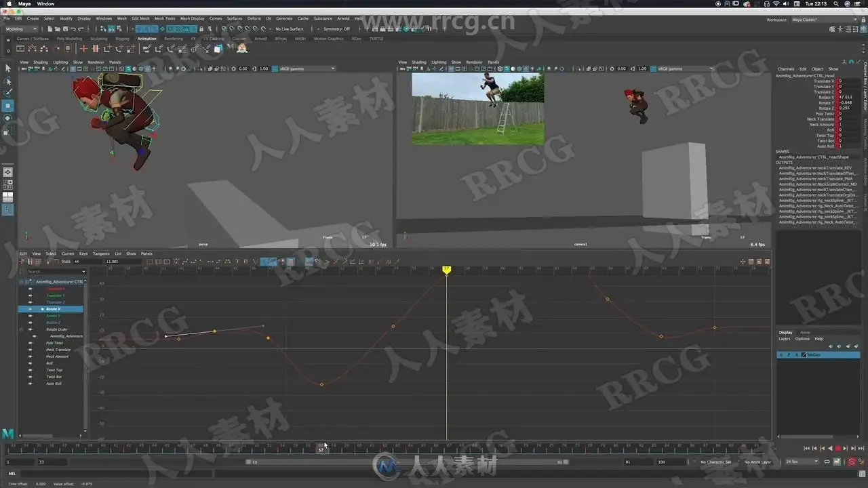Click the Script Editor icon at bottom right

coord(861,473)
